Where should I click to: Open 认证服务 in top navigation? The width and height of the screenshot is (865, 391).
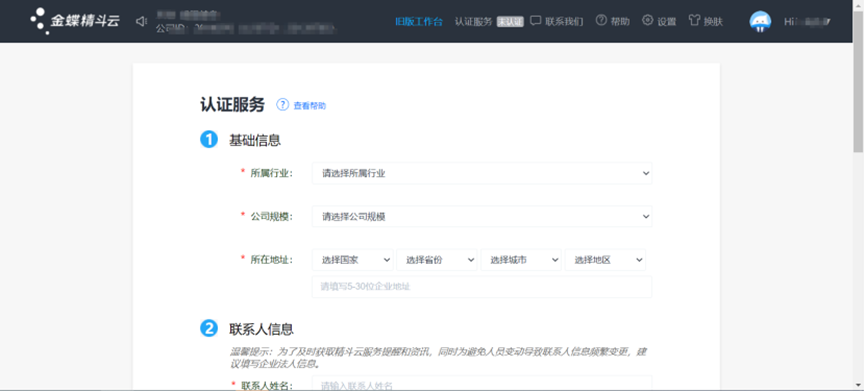coord(473,22)
